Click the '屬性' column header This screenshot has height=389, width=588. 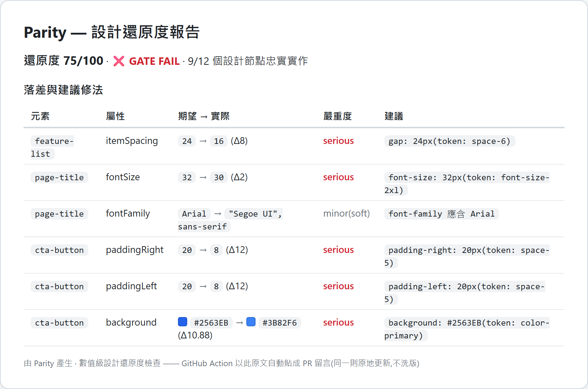(x=115, y=116)
